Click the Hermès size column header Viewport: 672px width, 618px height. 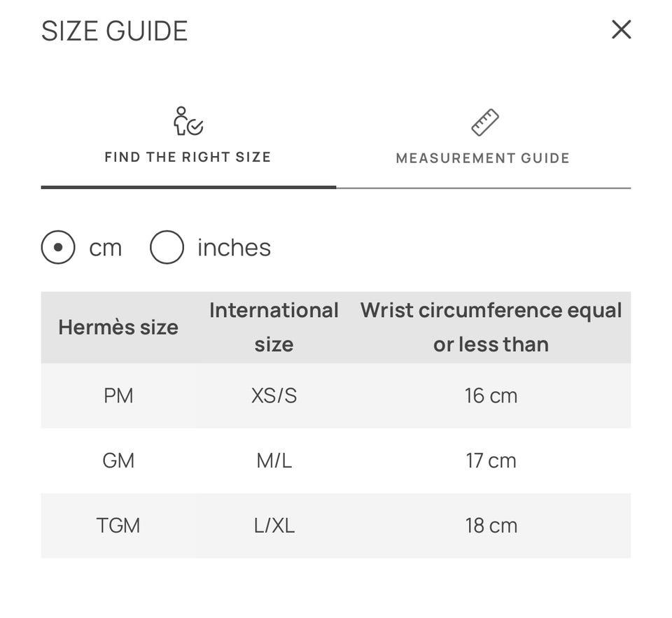point(118,328)
